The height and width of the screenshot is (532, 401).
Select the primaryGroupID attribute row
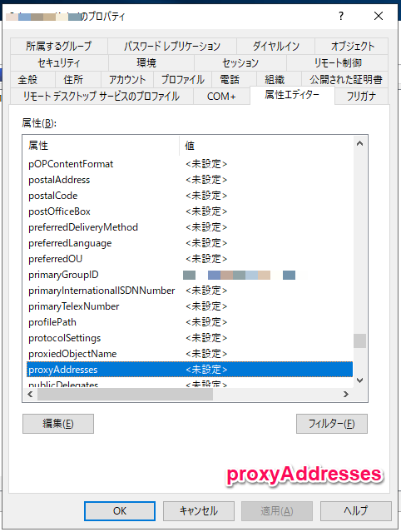(190, 275)
